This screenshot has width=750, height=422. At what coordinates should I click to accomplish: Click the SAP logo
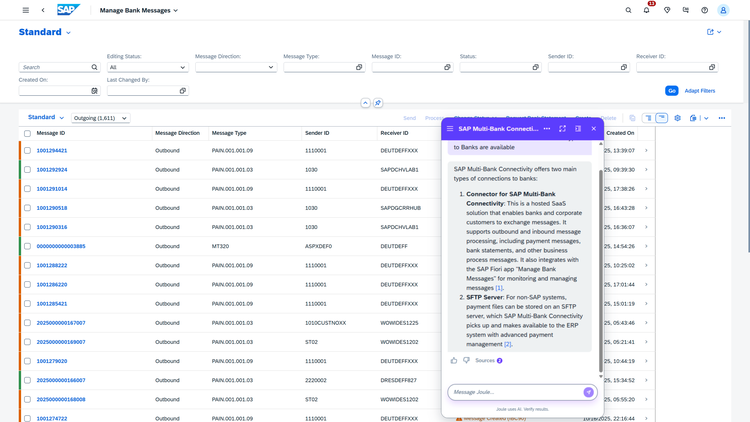[68, 10]
